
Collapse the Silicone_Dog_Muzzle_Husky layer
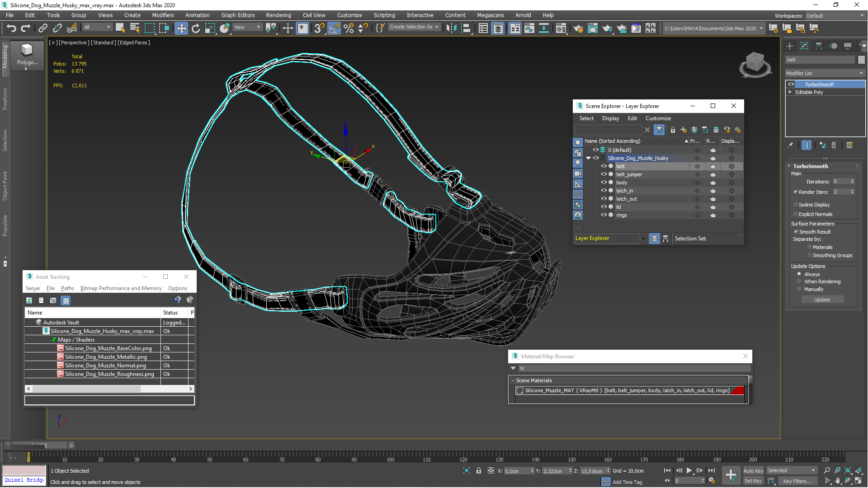tap(588, 158)
